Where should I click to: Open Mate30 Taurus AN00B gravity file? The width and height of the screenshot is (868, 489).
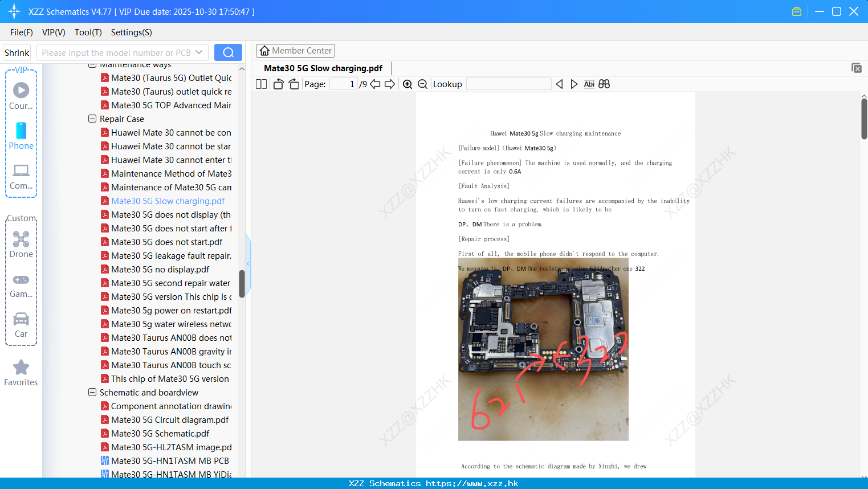(x=166, y=352)
